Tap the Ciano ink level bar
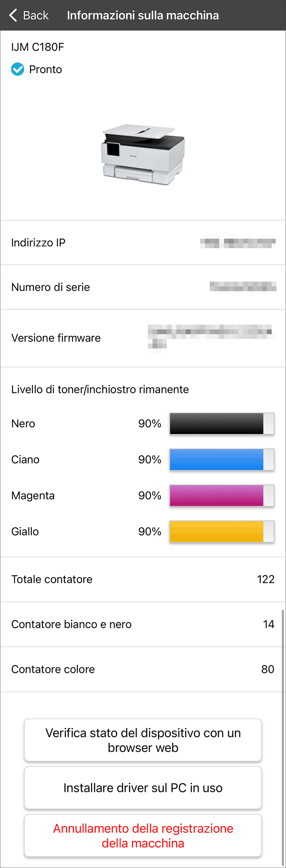 (222, 459)
